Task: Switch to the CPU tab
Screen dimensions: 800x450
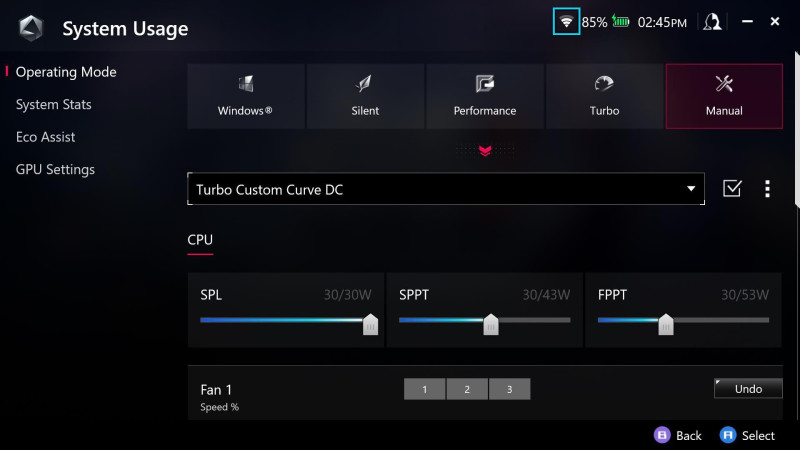Action: point(200,240)
